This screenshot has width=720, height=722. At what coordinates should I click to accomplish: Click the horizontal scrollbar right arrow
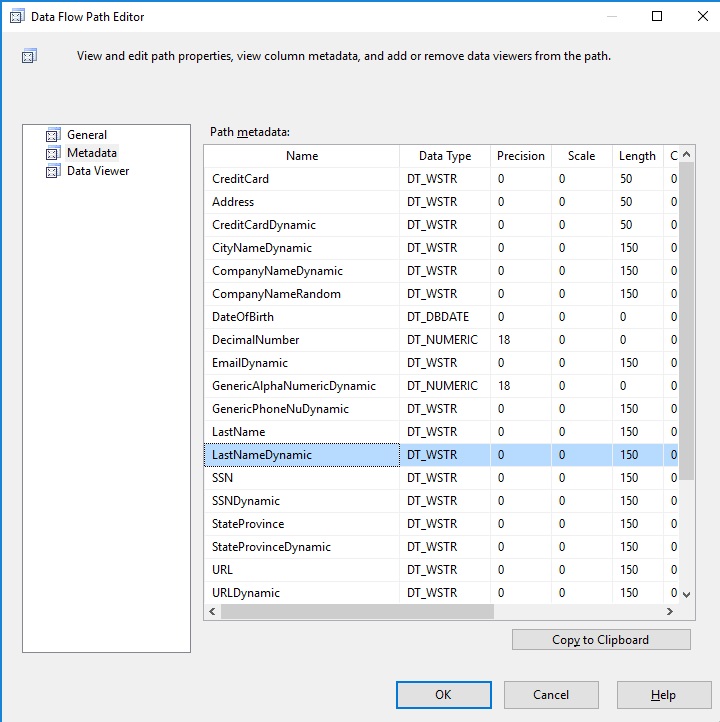pyautogui.click(x=670, y=611)
